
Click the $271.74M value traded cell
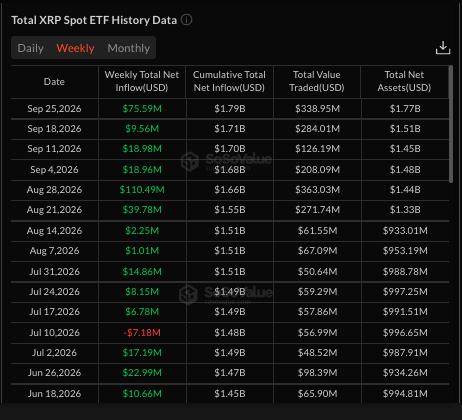click(317, 210)
